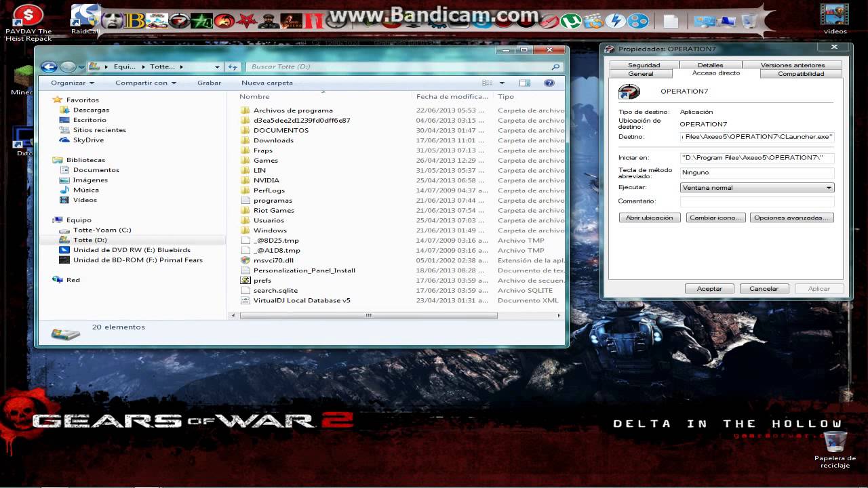Screen dimensions: 868x488
Task: Click the Abrir ubicación button
Action: 649,218
